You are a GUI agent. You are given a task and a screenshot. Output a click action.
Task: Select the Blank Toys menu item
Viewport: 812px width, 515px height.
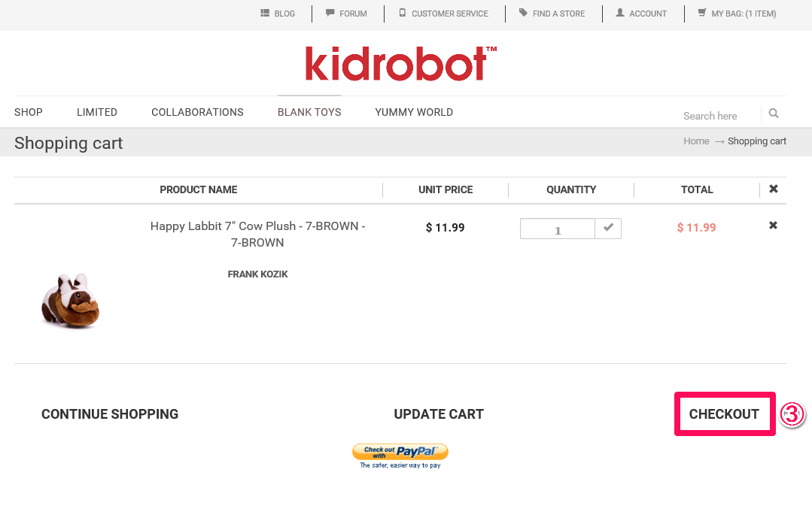pyautogui.click(x=309, y=112)
